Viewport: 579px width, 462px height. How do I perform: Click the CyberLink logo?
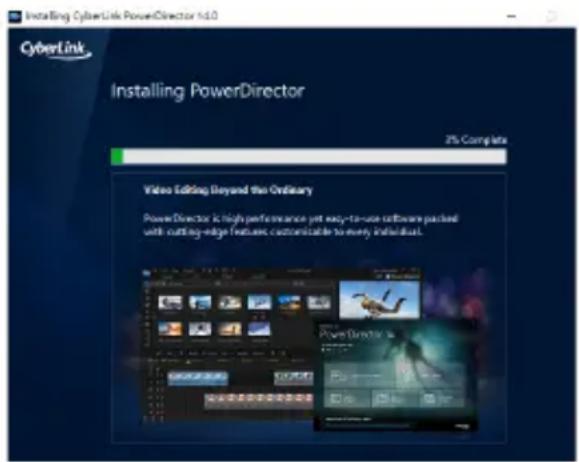pos(55,50)
